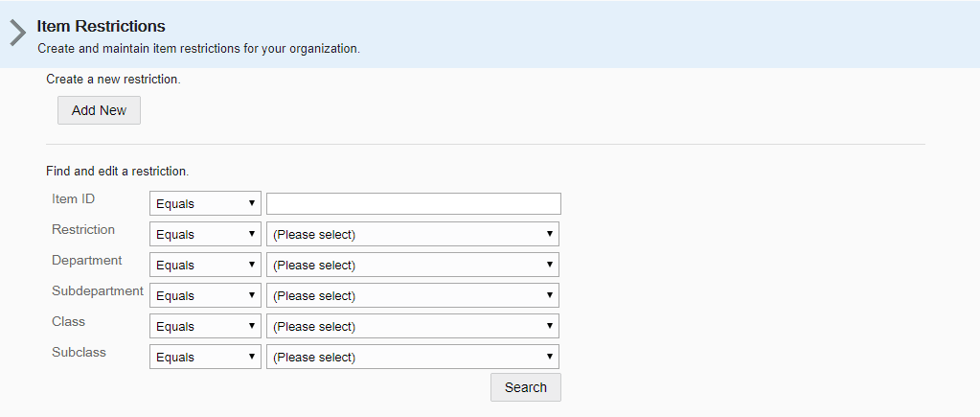This screenshot has height=417, width=980.
Task: Open the Item ID Equals operator dropdown
Action: click(205, 204)
